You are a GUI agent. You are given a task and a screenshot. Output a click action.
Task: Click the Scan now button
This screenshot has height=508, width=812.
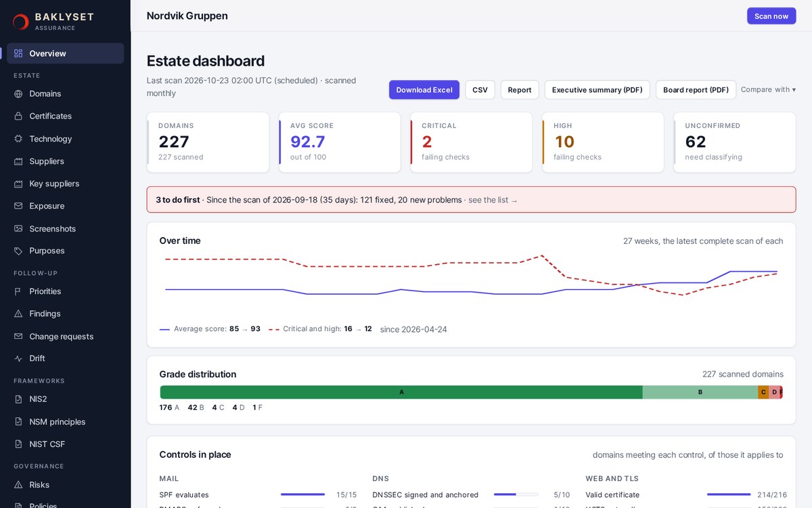(x=771, y=16)
